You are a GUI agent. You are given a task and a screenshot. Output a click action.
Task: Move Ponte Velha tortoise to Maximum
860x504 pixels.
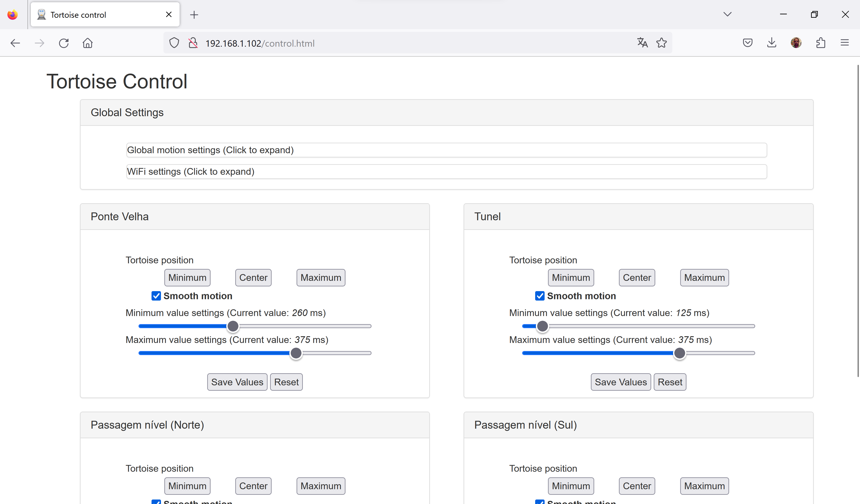(321, 278)
